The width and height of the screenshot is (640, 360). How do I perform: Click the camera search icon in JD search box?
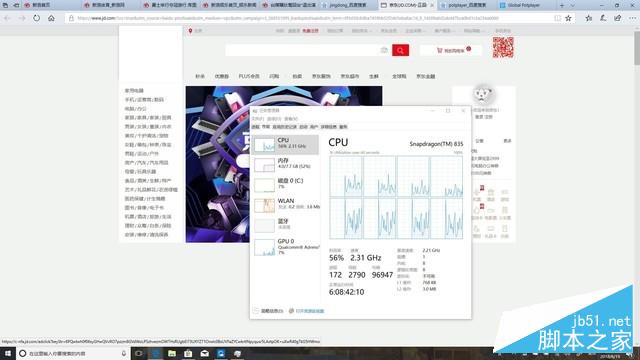(384, 50)
